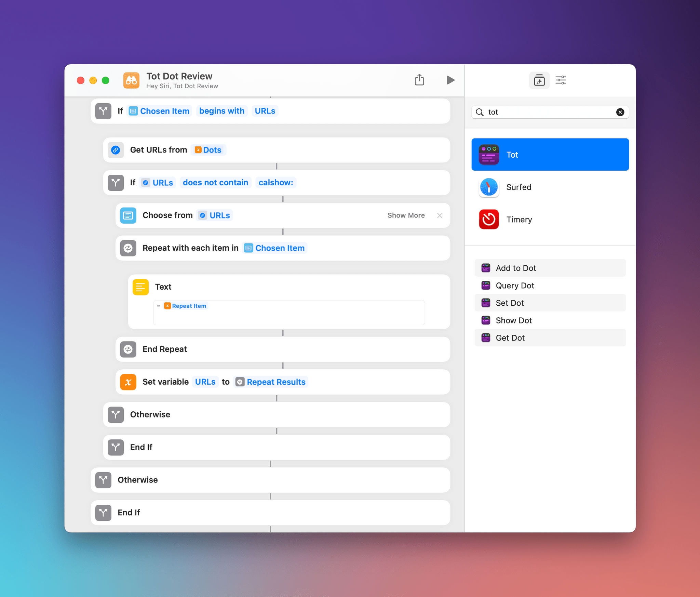The image size is (700, 597).
Task: Click the Run shortcut play button
Action: pos(449,80)
